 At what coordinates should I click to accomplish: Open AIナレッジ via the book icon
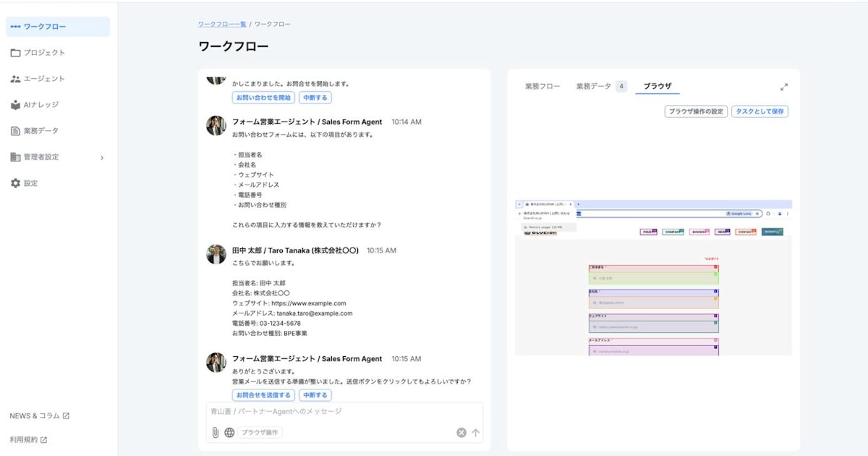(x=15, y=104)
